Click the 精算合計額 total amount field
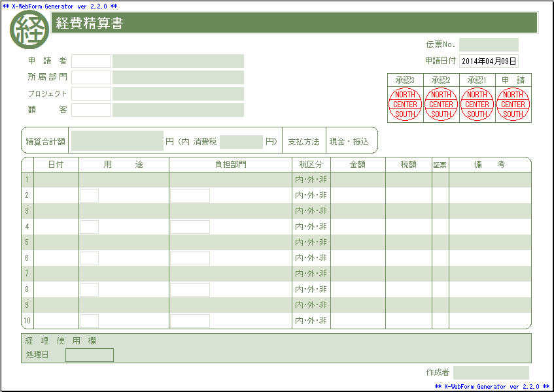 click(117, 141)
